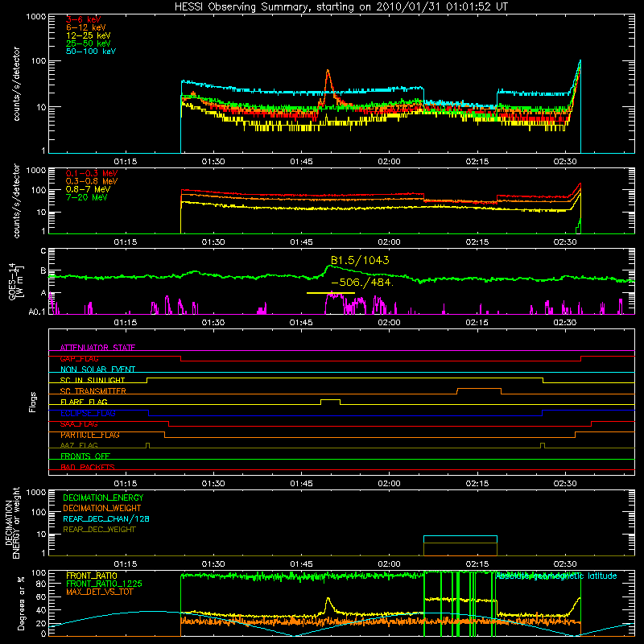Click the FLARE_FLAG label
644x644 pixels.
coord(84,402)
